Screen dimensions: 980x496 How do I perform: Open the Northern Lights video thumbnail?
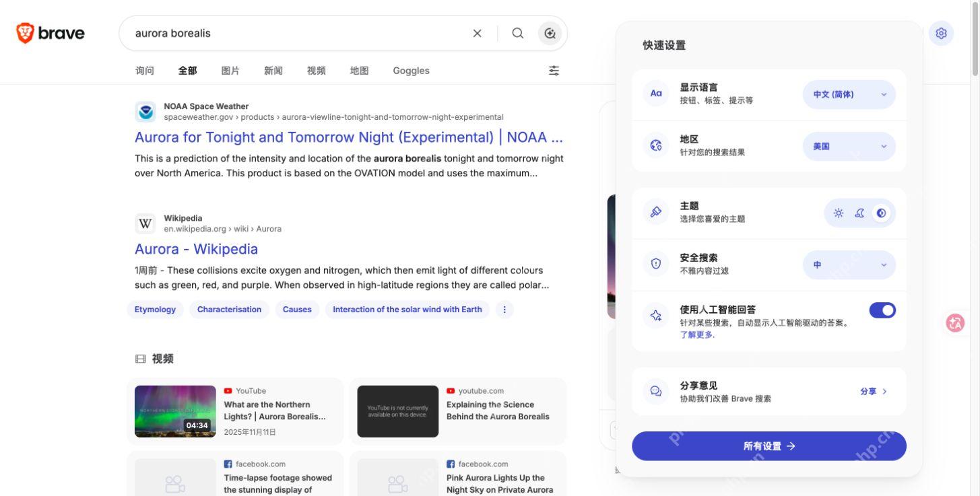[x=175, y=411]
